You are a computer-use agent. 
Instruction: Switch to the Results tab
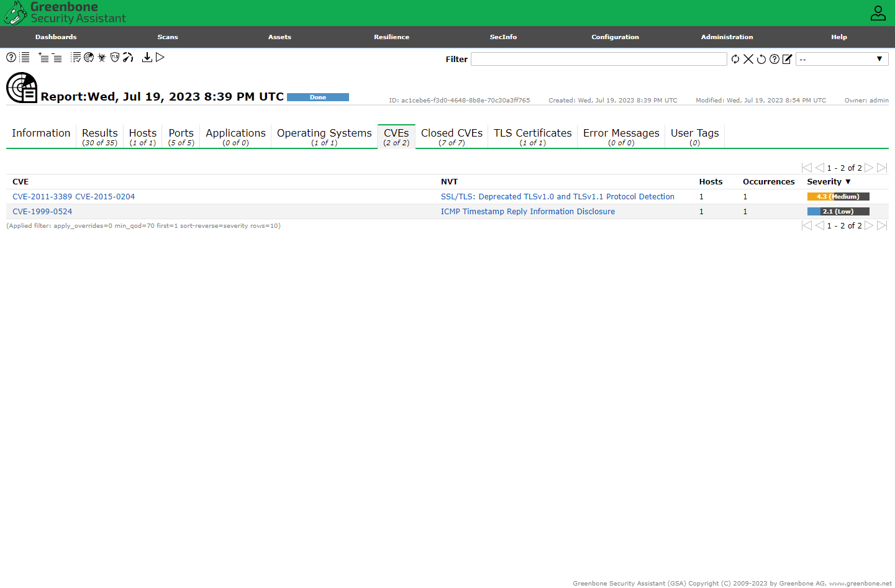(x=99, y=137)
